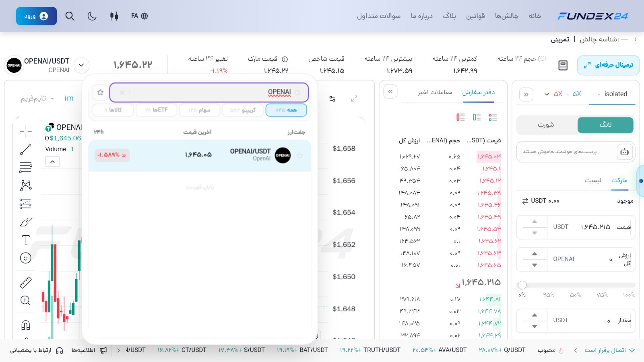Open the candlestick chart settings icon in header
644x362 pixels.
(114, 16)
